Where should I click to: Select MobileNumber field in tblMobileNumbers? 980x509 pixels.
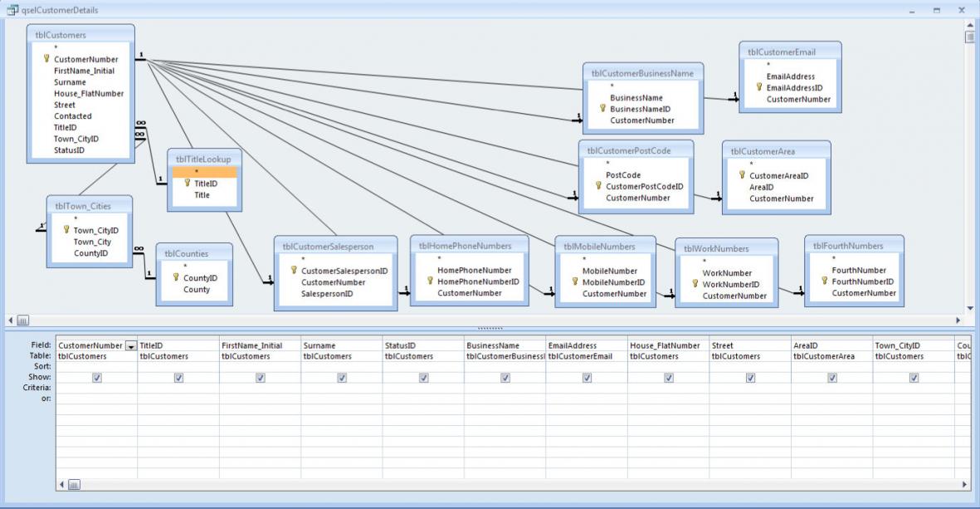(x=610, y=271)
